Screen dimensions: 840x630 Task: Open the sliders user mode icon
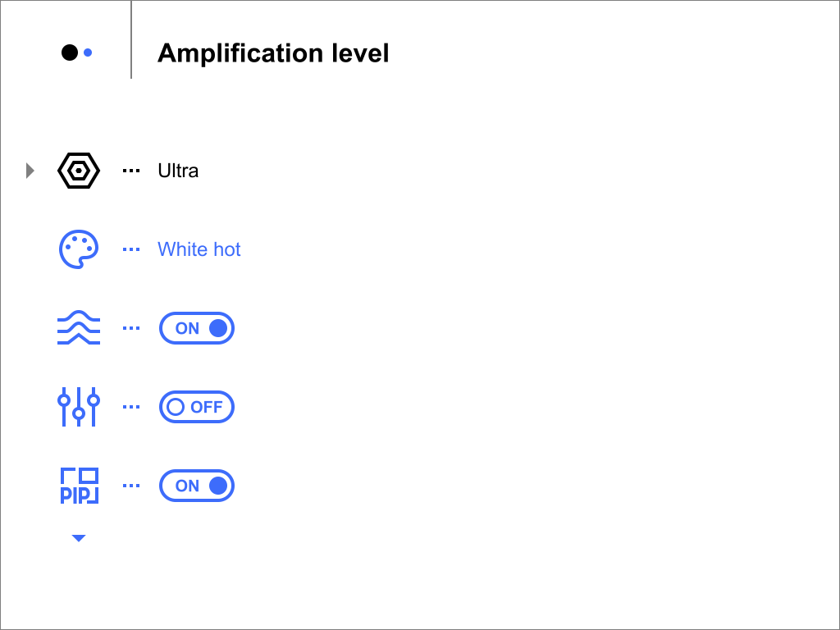[79, 407]
